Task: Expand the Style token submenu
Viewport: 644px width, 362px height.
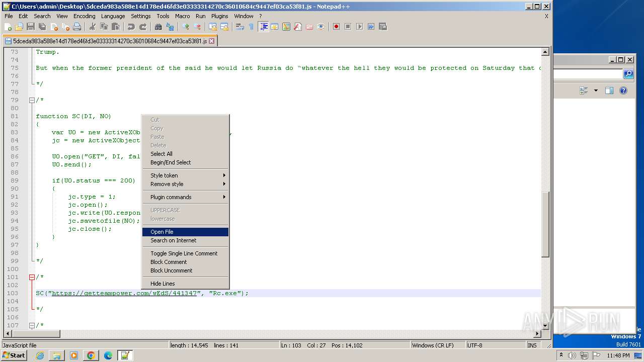Action: 186,175
